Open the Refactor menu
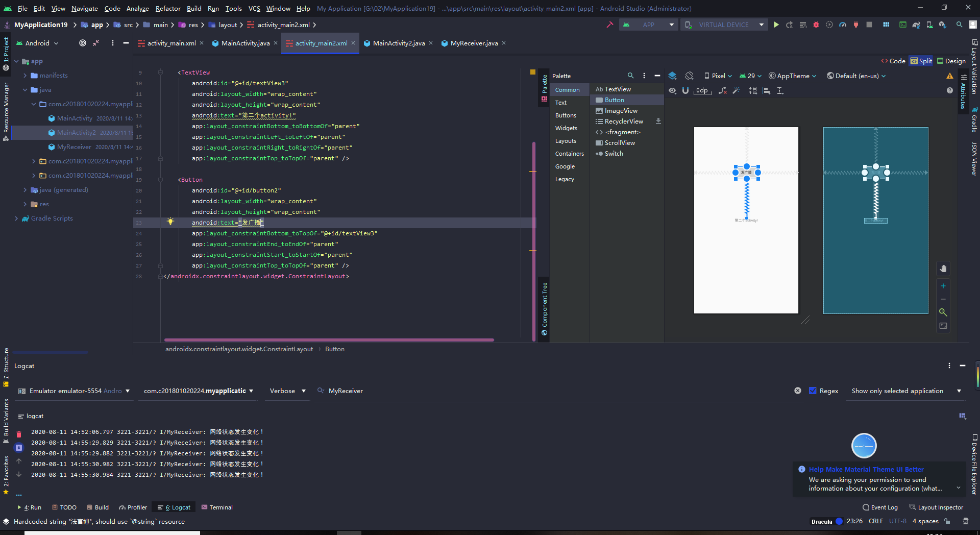The image size is (980, 535). click(x=168, y=8)
